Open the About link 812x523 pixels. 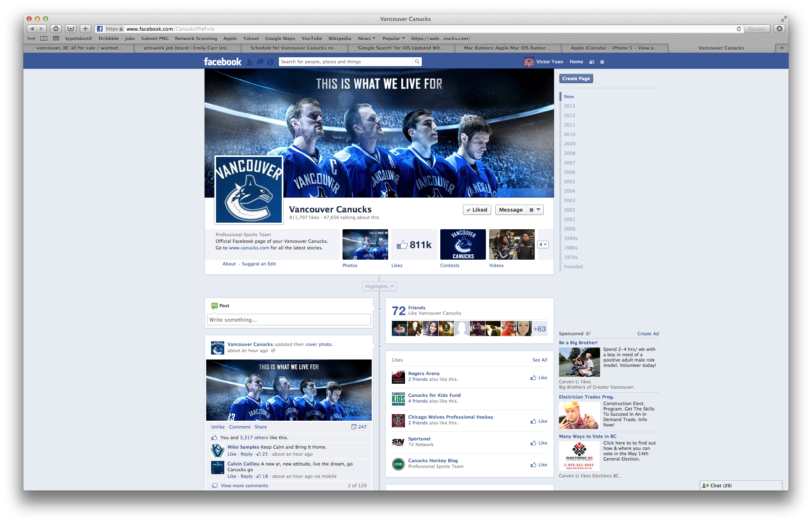(x=229, y=264)
